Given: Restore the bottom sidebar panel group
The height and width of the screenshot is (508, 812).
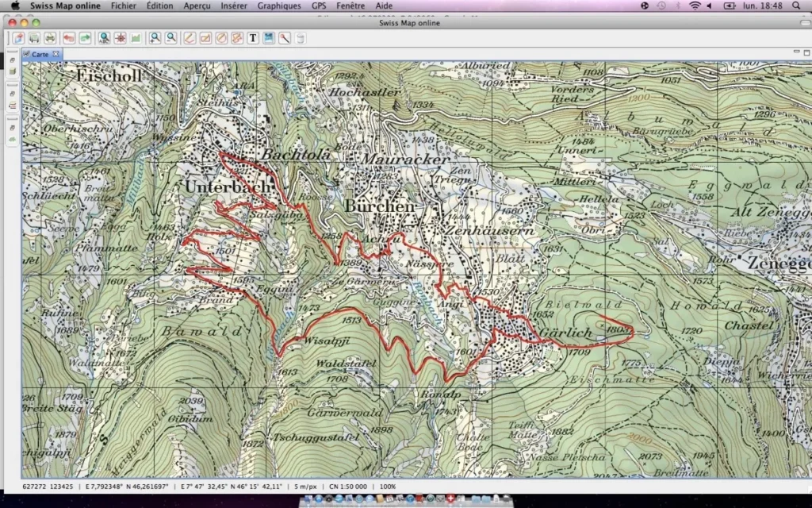Looking at the screenshot, I should click(13, 128).
